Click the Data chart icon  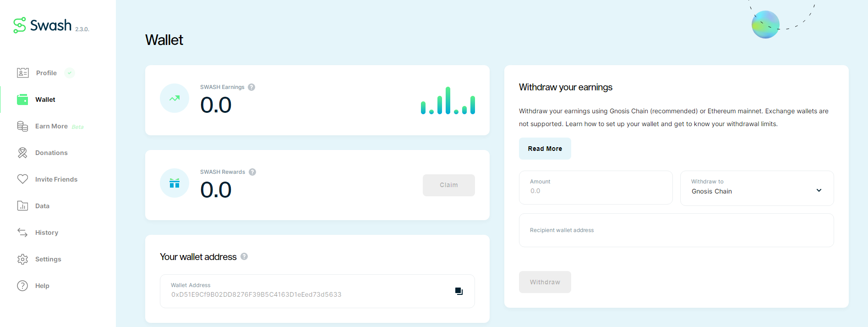[x=22, y=206]
